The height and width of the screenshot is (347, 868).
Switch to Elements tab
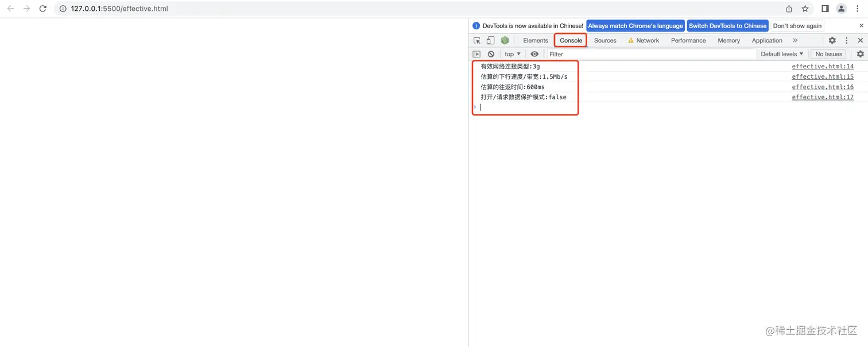pyautogui.click(x=536, y=40)
